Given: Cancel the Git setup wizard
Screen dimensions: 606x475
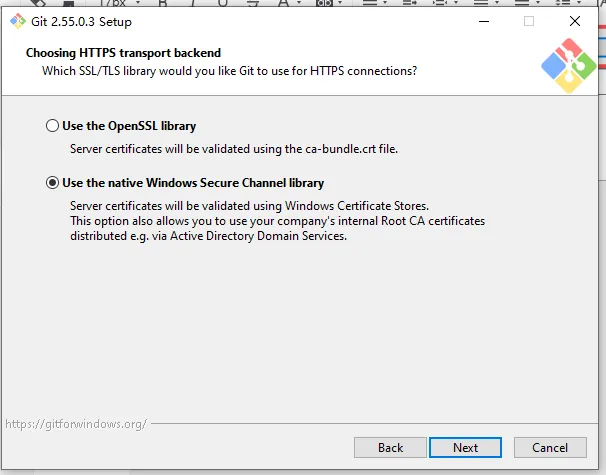Looking at the screenshot, I should point(550,448).
